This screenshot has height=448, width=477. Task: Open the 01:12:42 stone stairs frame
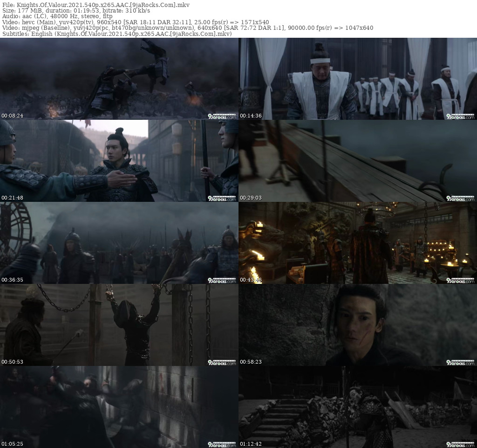(x=358, y=407)
